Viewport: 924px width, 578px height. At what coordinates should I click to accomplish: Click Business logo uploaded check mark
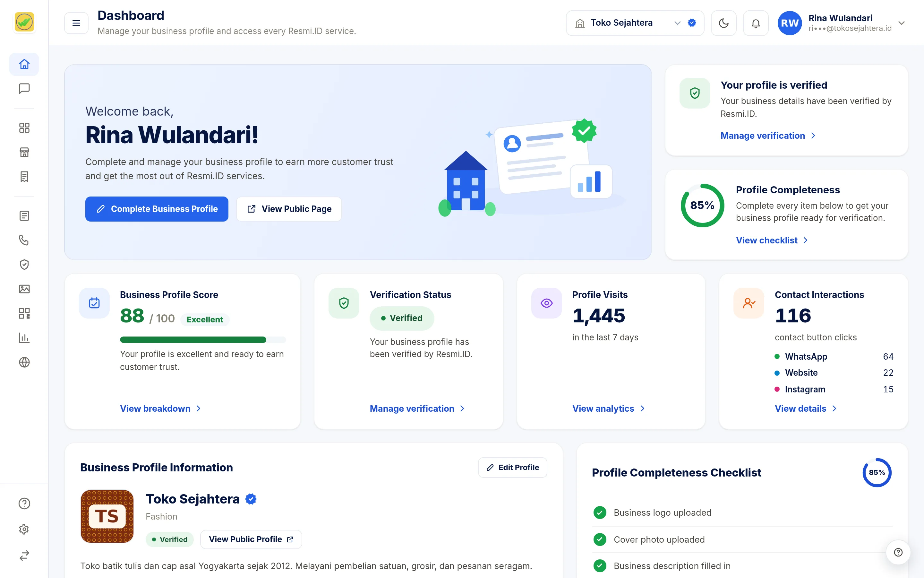click(x=600, y=512)
